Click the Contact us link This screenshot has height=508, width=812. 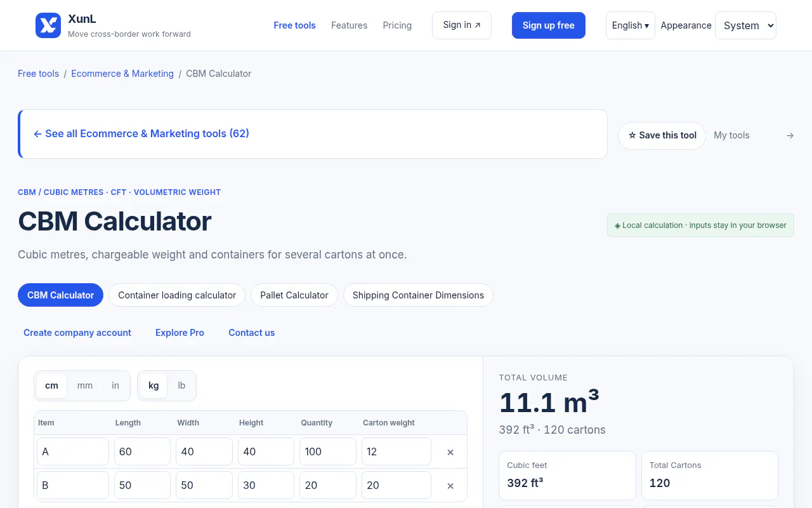coord(252,333)
